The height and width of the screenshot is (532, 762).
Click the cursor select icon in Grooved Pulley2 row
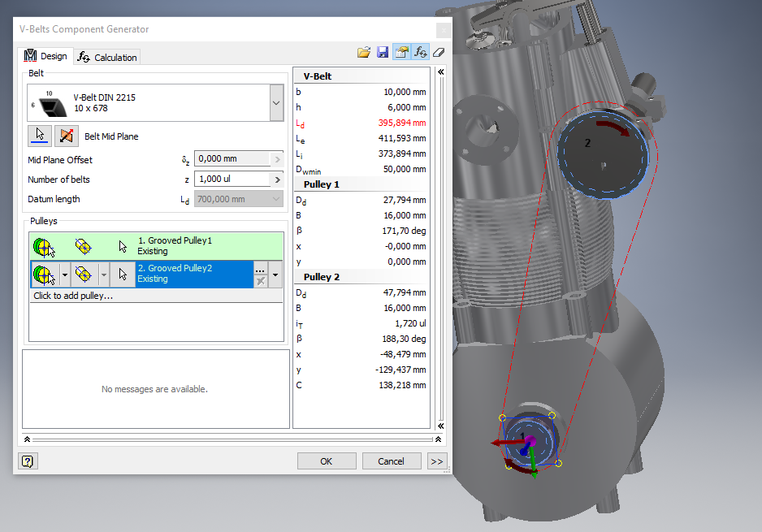pos(123,275)
